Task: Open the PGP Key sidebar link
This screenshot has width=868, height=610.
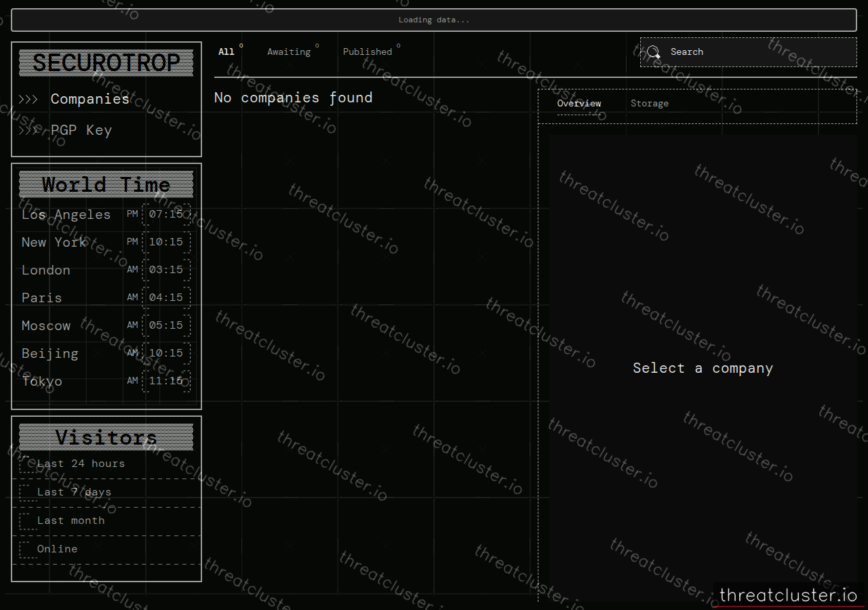Action: [81, 130]
